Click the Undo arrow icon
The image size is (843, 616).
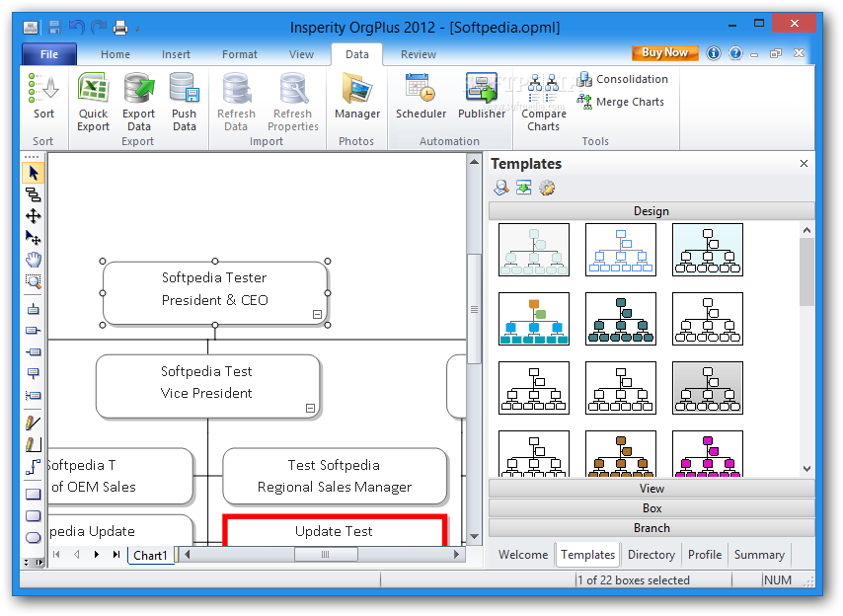[x=77, y=27]
